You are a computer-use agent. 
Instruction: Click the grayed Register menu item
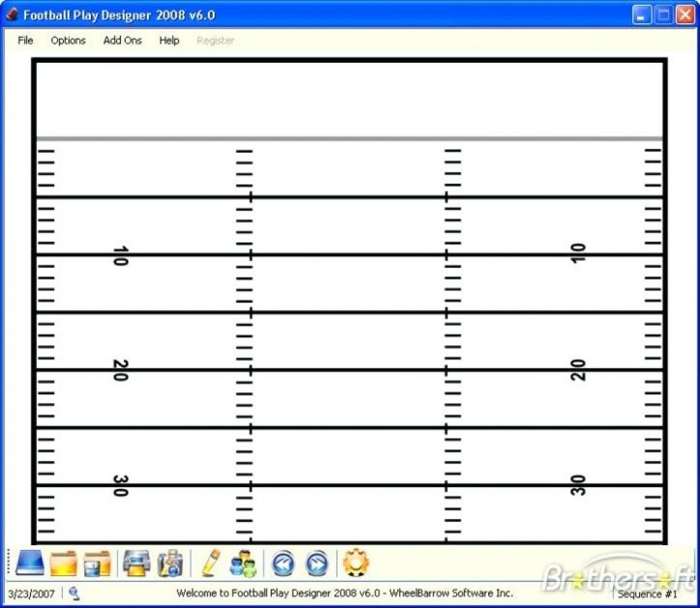click(x=215, y=40)
